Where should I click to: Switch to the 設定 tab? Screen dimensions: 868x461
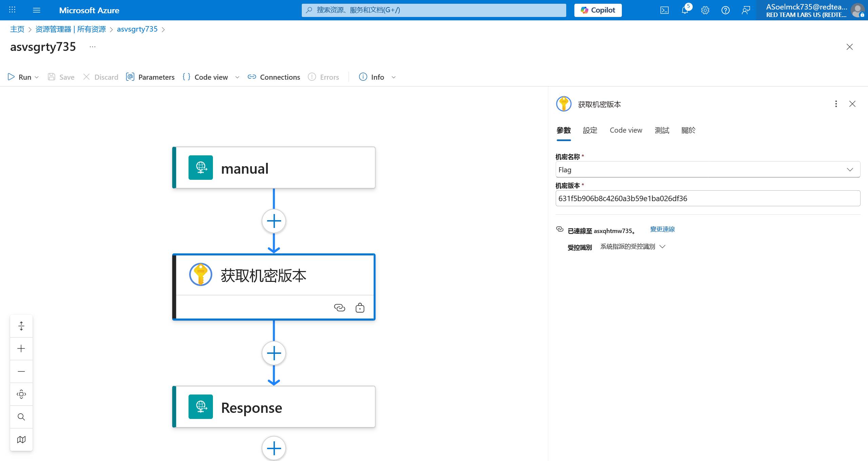coord(590,130)
